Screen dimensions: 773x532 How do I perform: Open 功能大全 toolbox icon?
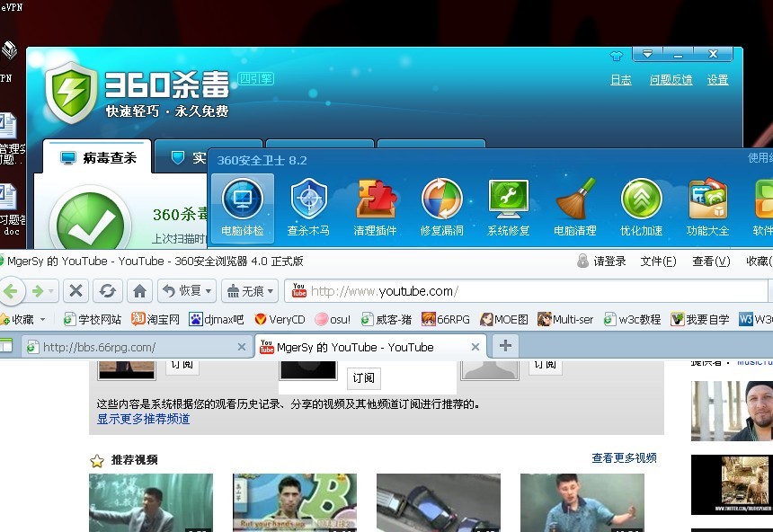pos(708,208)
